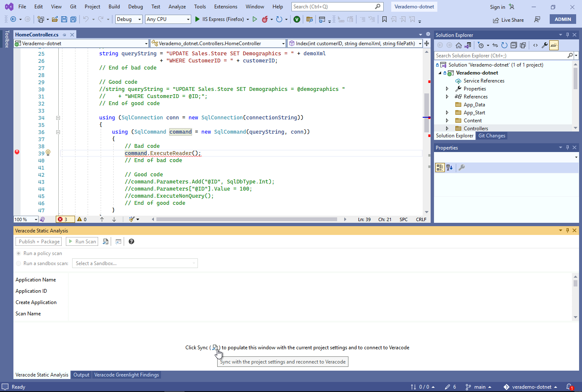Switch to the Output tab
The height and width of the screenshot is (392, 582).
[x=81, y=375]
